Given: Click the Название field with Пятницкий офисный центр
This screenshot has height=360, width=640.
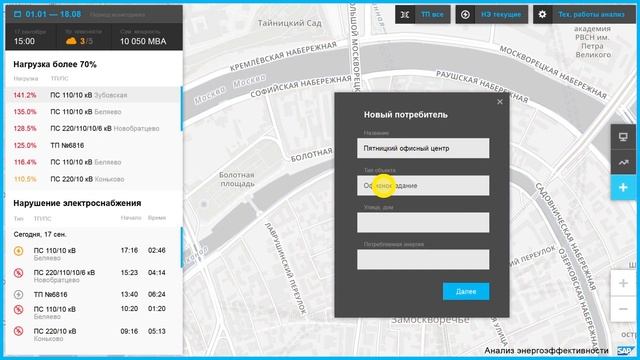Looking at the screenshot, I should point(423,148).
